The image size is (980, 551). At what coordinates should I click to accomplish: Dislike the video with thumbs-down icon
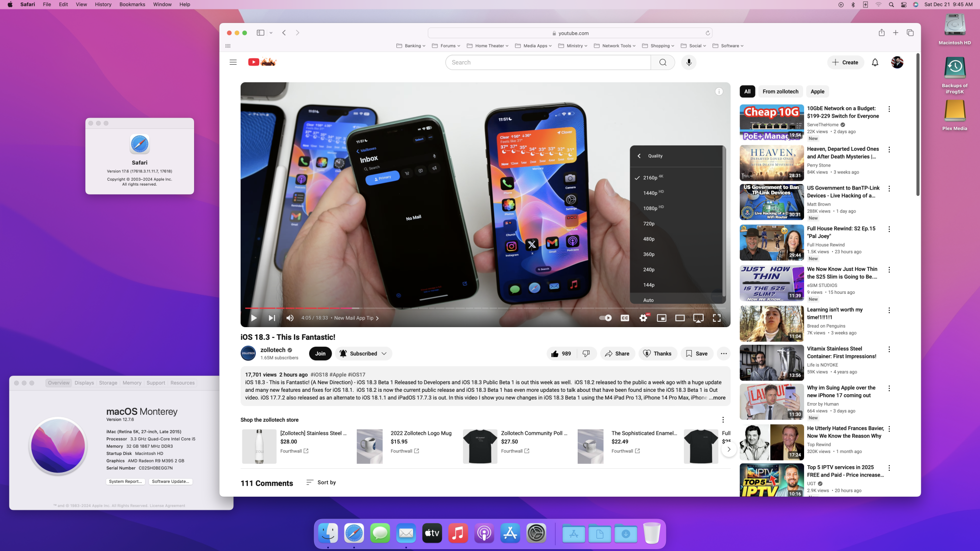coord(586,353)
